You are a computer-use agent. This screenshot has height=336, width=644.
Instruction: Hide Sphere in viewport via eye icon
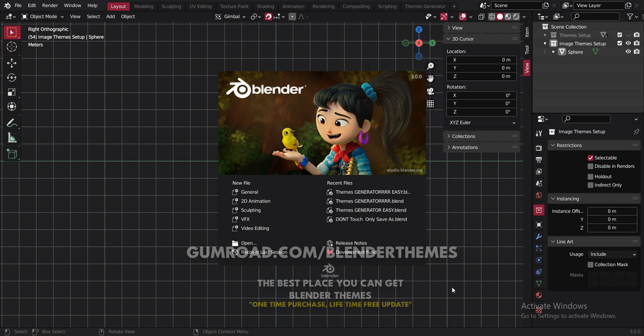click(628, 52)
